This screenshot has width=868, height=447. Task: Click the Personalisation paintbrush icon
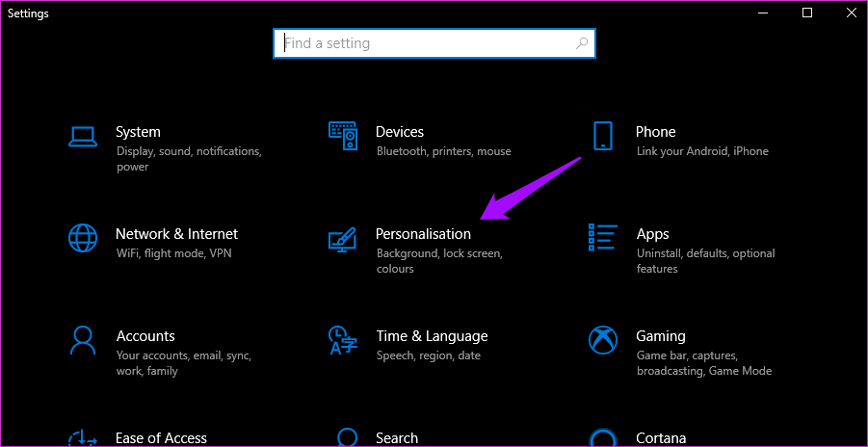tap(343, 238)
